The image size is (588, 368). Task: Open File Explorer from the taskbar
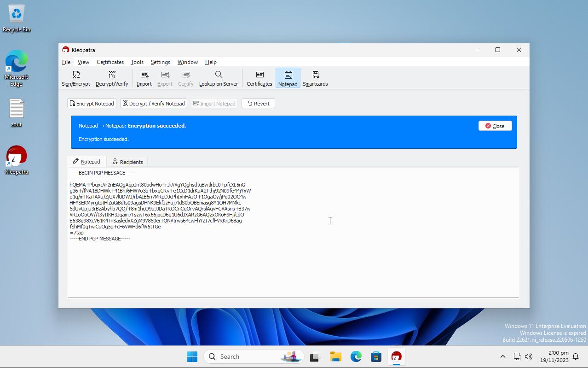[335, 356]
